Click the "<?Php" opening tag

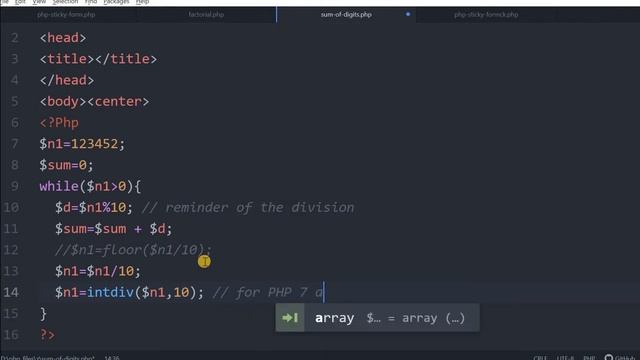pyautogui.click(x=59, y=122)
